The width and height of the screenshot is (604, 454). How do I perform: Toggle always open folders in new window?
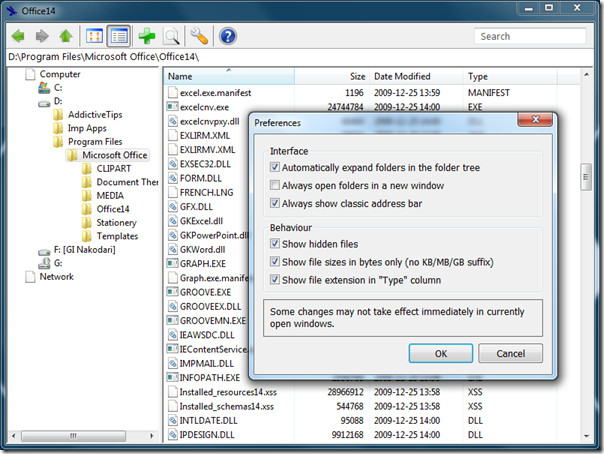click(x=275, y=185)
